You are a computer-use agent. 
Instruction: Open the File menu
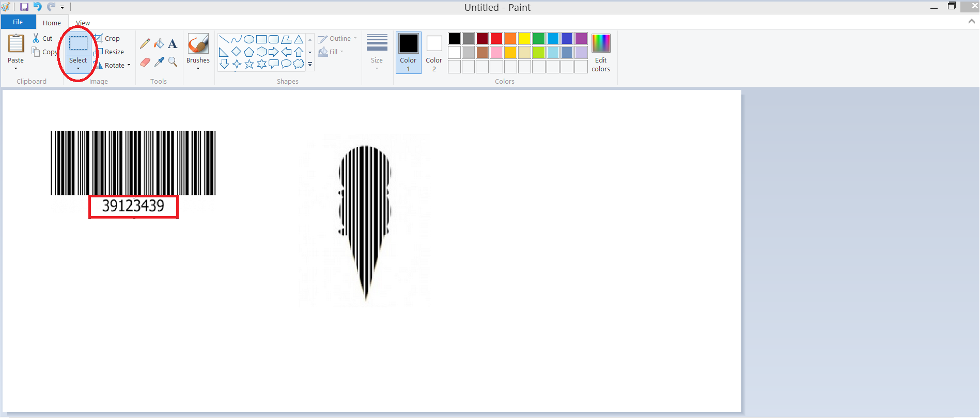click(x=18, y=22)
